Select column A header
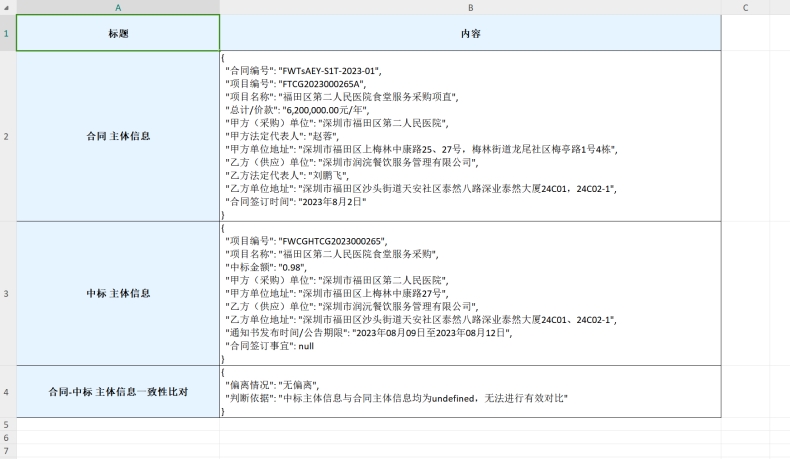 (x=118, y=7)
